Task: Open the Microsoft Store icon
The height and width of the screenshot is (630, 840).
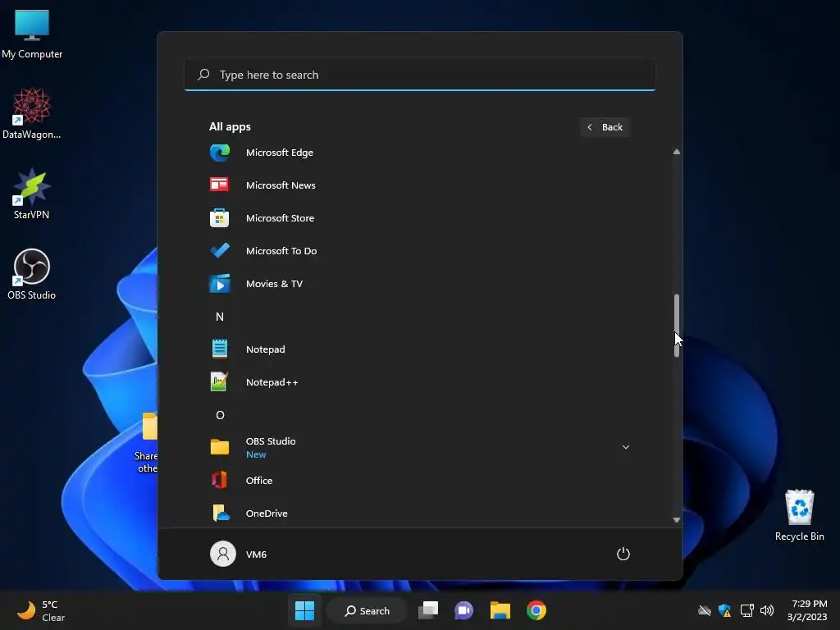Action: click(x=219, y=218)
